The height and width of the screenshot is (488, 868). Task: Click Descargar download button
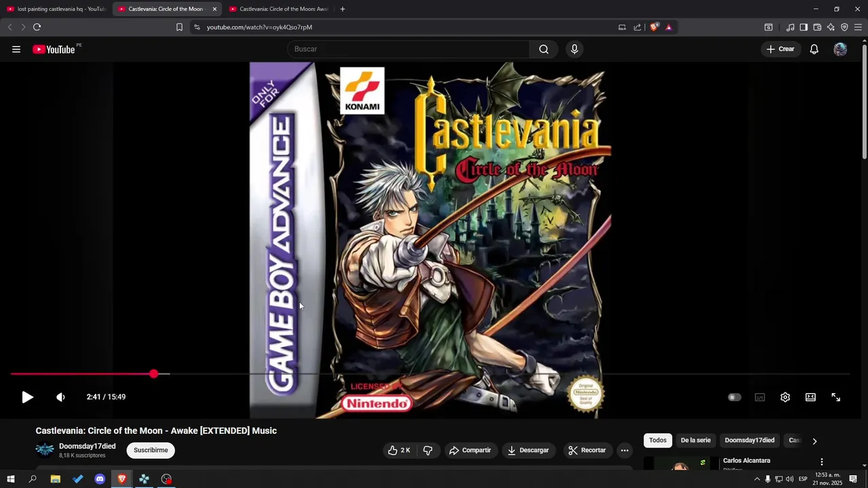[528, 450]
